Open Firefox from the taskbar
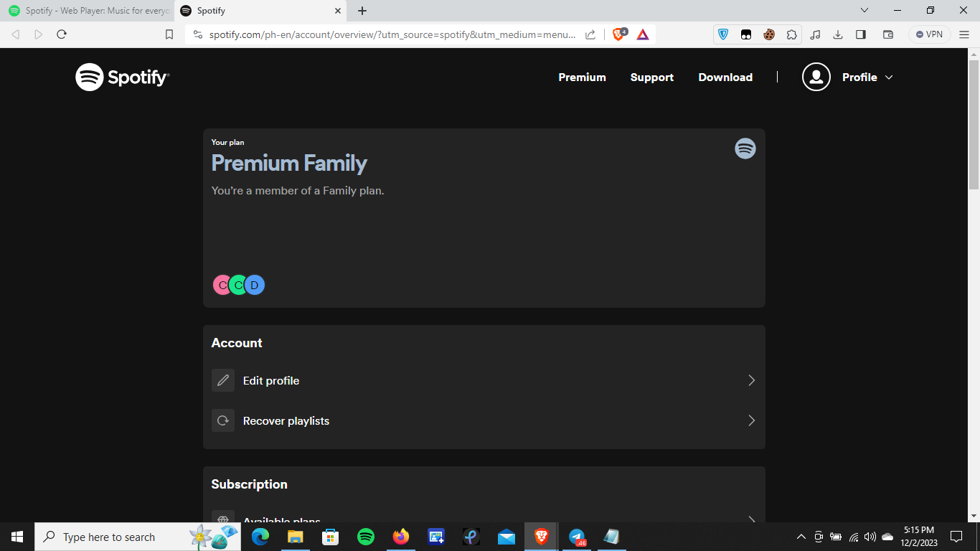 pyautogui.click(x=401, y=537)
